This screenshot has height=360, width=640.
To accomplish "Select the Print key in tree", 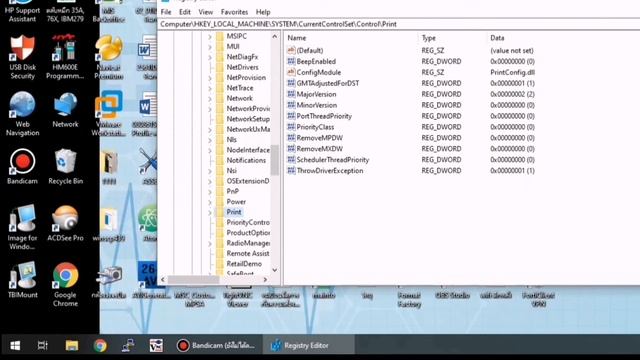I will (233, 212).
